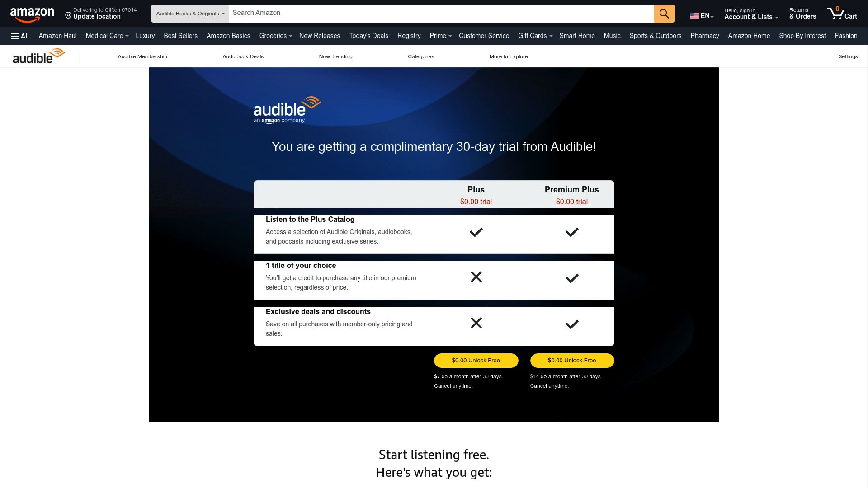This screenshot has width=868, height=488.
Task: Click the Audible logo in subnav
Action: tap(39, 56)
